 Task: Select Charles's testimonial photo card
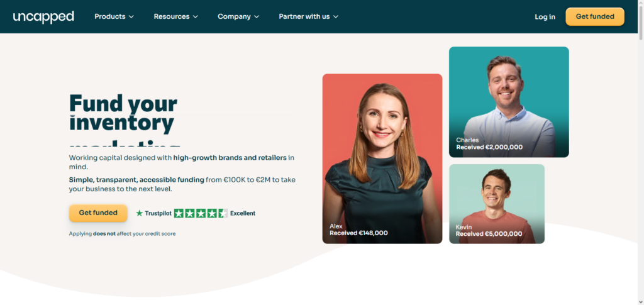coord(509,102)
